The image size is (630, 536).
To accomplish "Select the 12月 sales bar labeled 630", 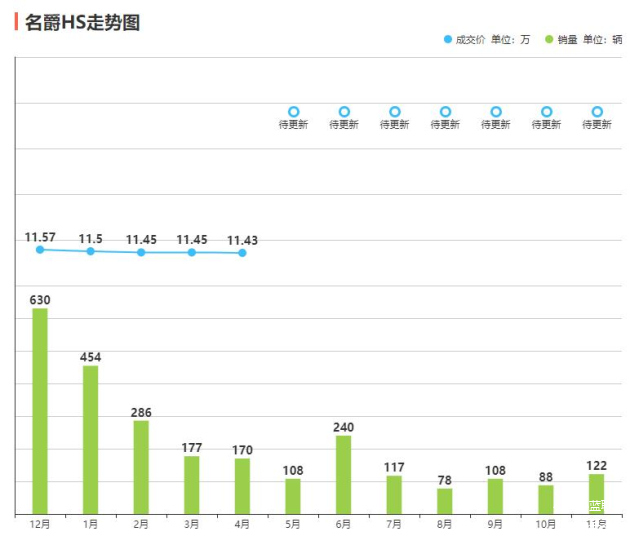I will coord(40,411).
